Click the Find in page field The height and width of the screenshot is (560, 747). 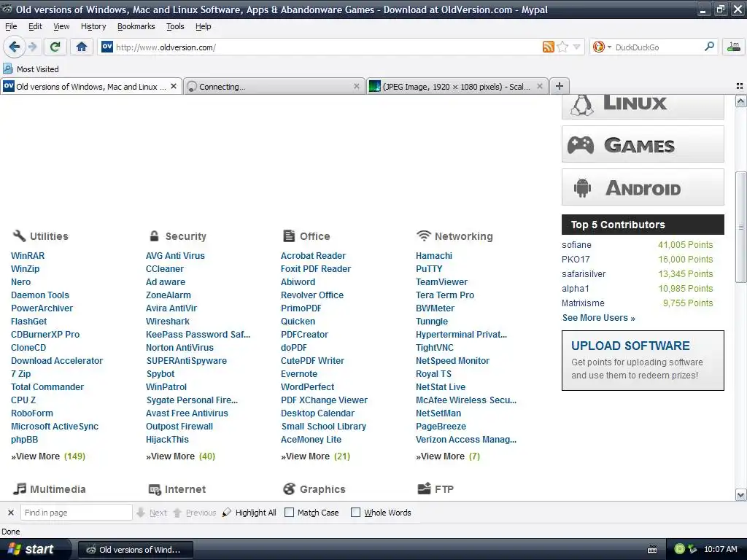click(76, 513)
